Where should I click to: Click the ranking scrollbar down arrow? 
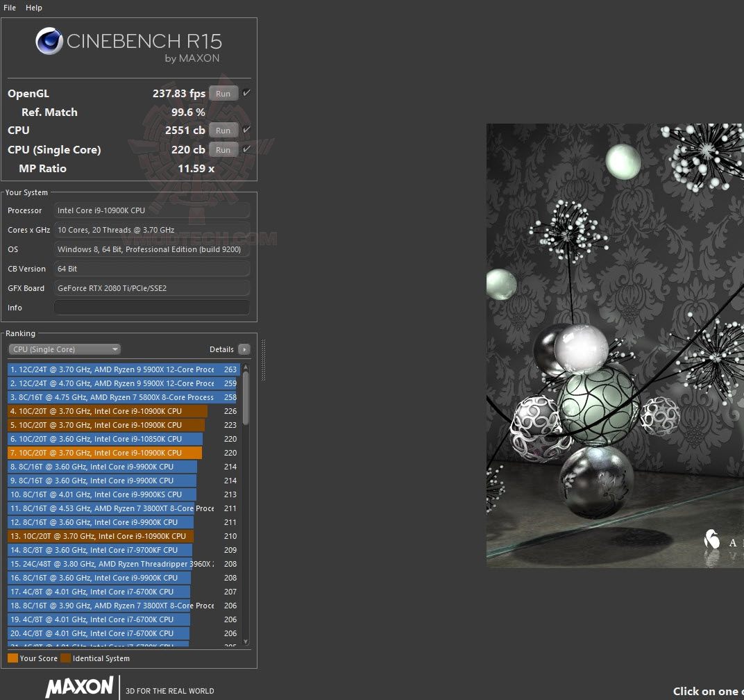pyautogui.click(x=246, y=642)
